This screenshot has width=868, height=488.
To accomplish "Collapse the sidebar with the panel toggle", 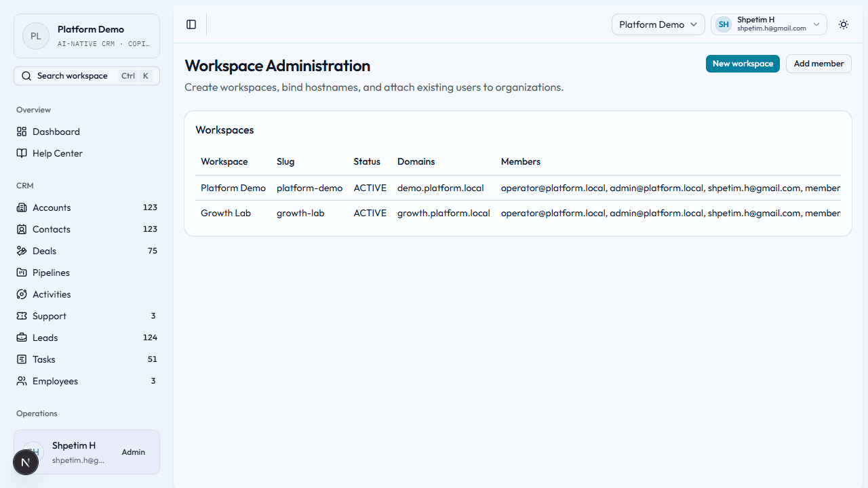I will click(191, 24).
